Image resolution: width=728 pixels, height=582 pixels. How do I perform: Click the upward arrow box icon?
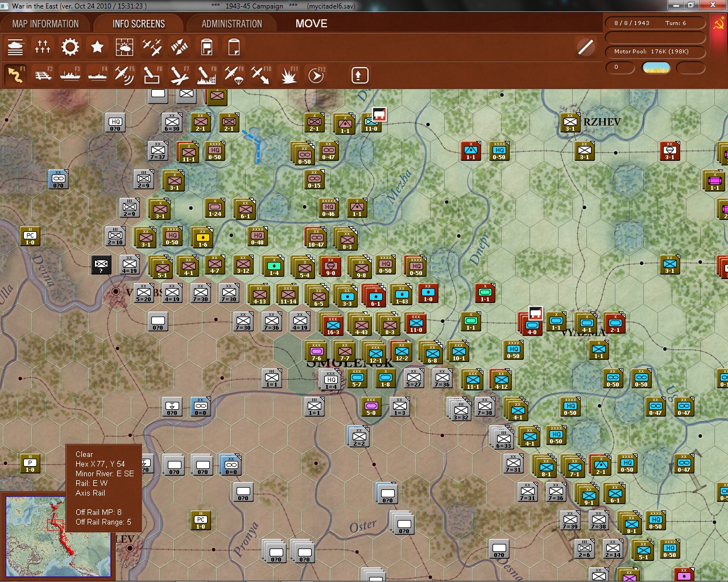click(359, 75)
